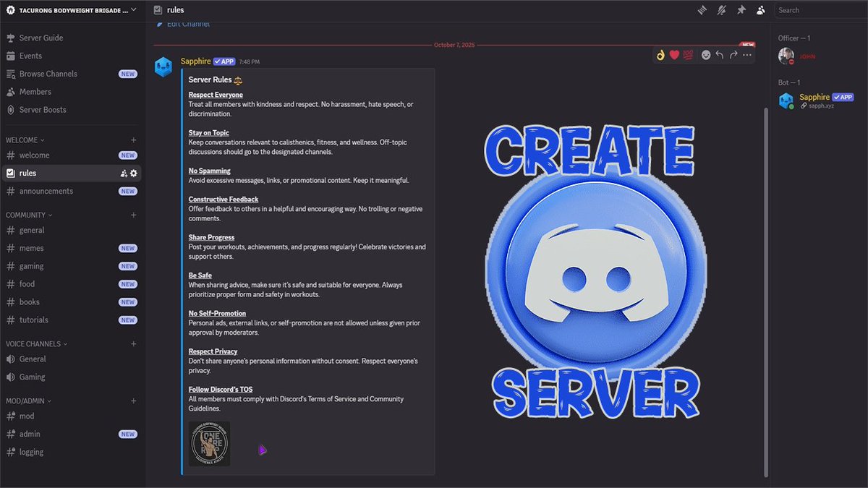Screen dimensions: 868x488
Task: Open the server logo thumbnail in embed
Action: (209, 443)
